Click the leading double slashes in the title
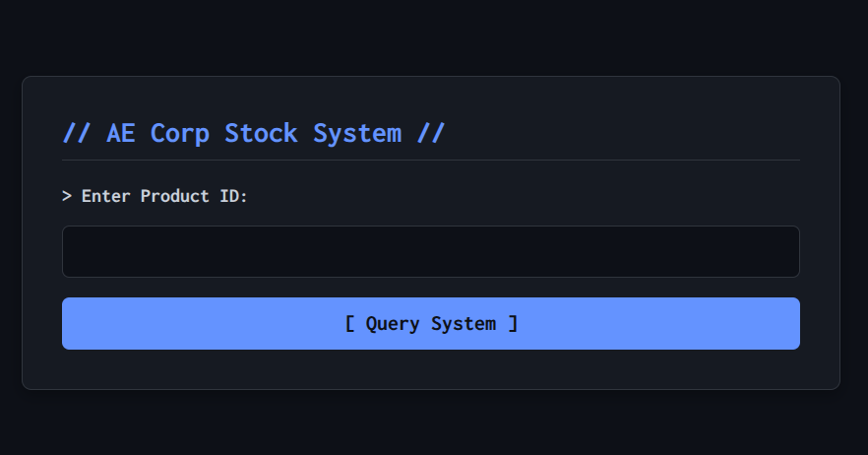The width and height of the screenshot is (868, 455). click(x=77, y=133)
